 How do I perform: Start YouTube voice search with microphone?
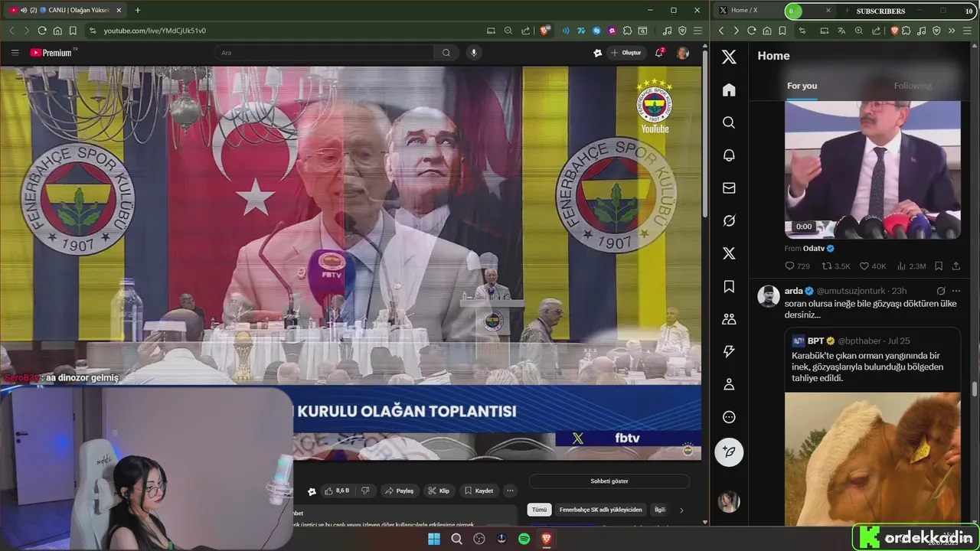[474, 53]
